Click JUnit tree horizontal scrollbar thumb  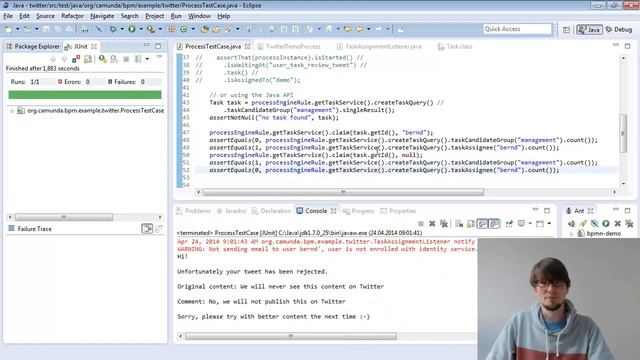pos(64,217)
